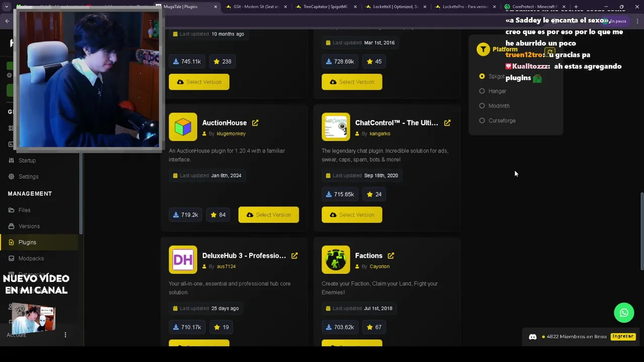Open the Settings page in sidebar
Image resolution: width=644 pixels, height=362 pixels.
pyautogui.click(x=29, y=176)
